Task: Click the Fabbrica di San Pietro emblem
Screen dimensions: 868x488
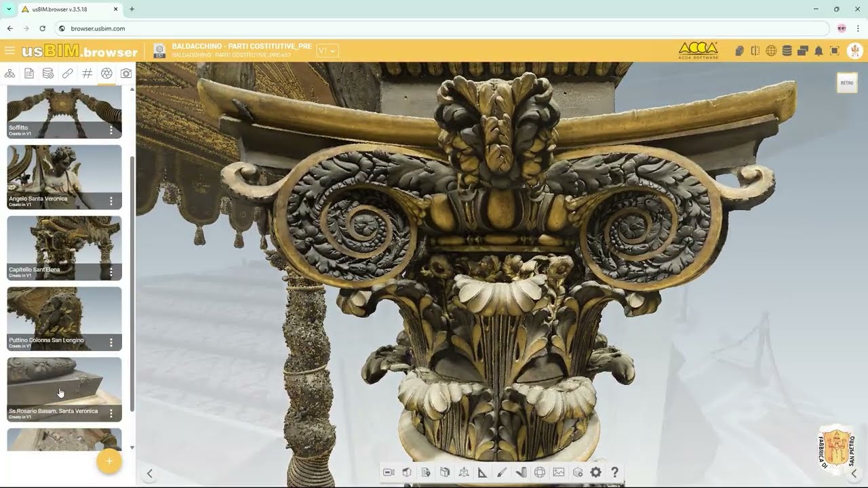Action: coord(836,447)
